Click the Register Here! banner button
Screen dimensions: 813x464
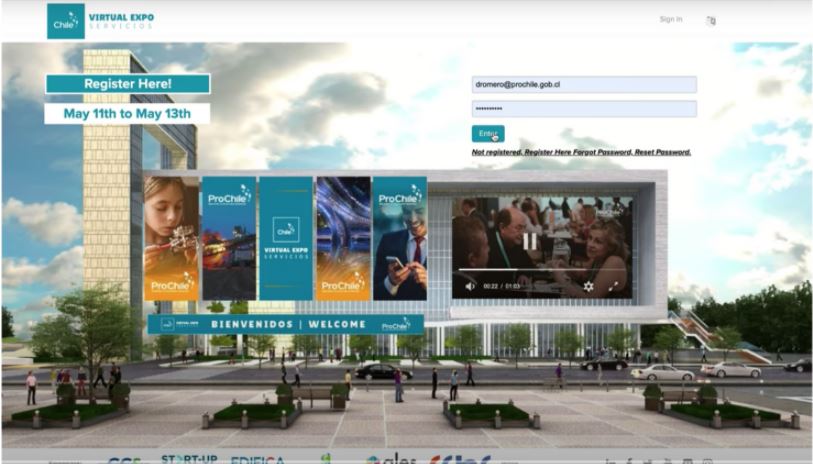(x=128, y=84)
